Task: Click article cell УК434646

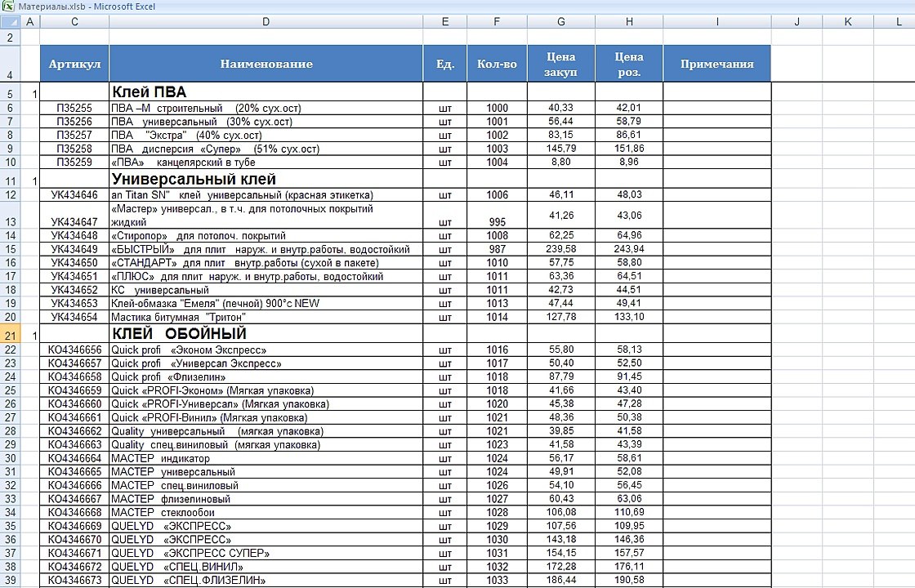Action: coord(74,195)
